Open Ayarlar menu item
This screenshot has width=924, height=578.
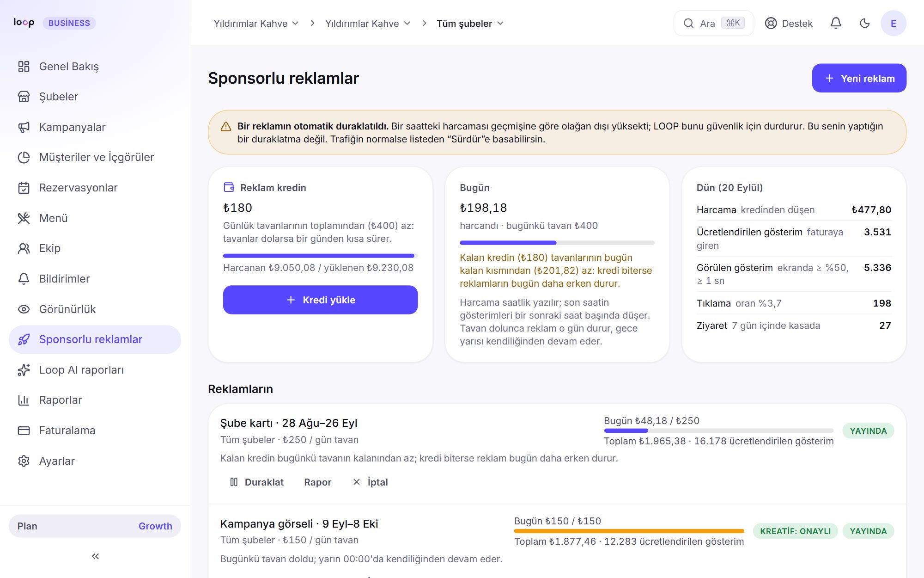click(x=95, y=461)
